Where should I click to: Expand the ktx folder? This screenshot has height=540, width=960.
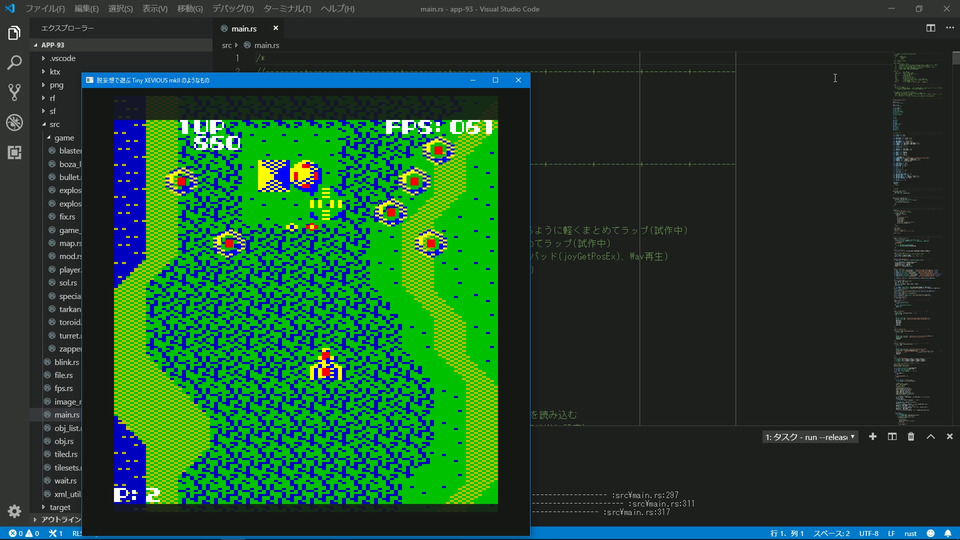coord(55,72)
